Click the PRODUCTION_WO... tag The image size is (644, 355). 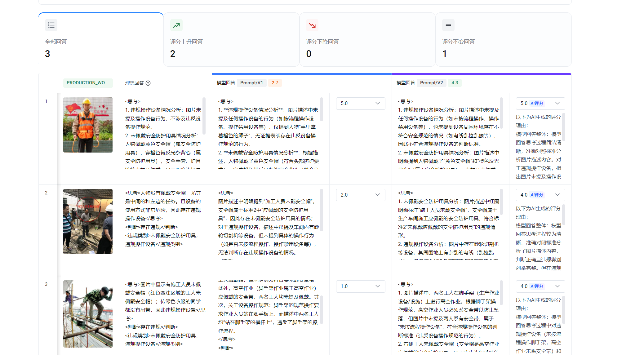coord(88,83)
